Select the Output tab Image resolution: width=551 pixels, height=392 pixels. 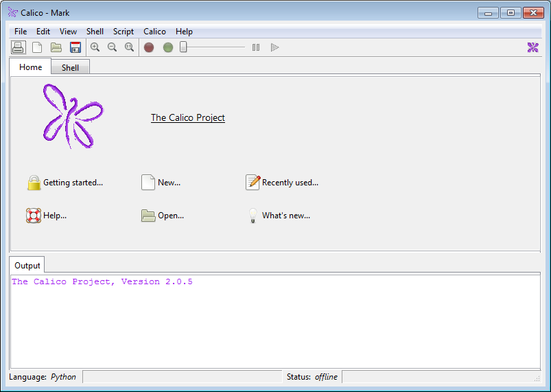coord(27,266)
